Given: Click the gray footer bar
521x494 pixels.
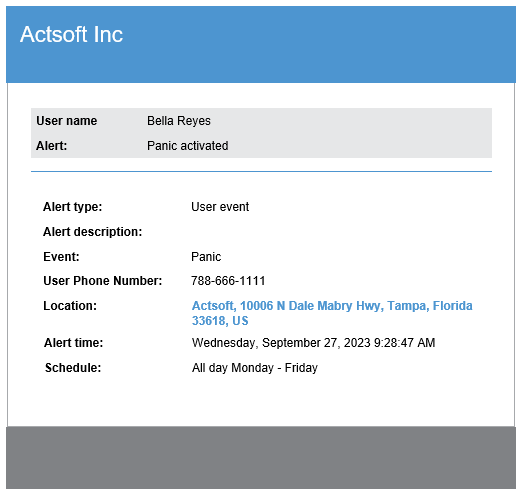Looking at the screenshot, I should pyautogui.click(x=261, y=458).
